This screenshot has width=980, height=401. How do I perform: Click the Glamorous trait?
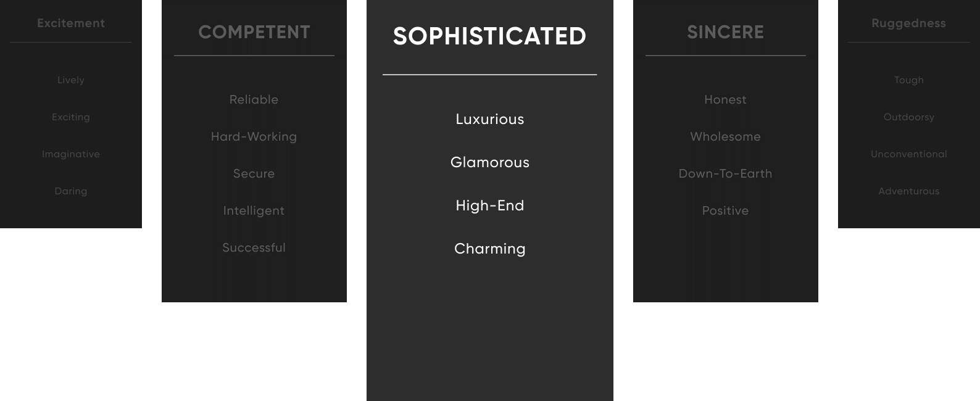(490, 162)
